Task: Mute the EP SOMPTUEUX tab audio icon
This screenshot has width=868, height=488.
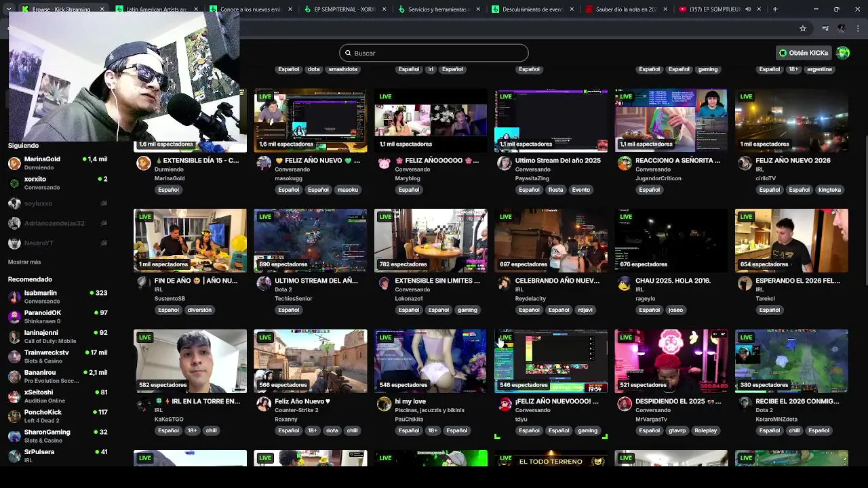Action: (749, 9)
